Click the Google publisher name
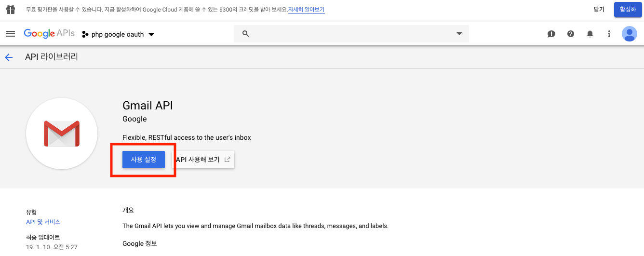The image size is (644, 256). tap(134, 119)
